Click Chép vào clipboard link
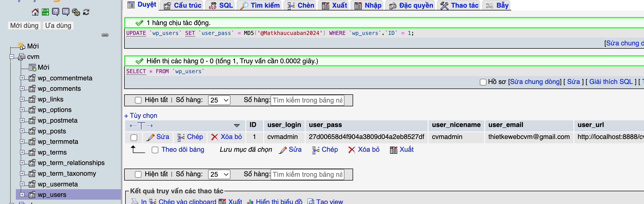Screen dimensions: 644x204 (187, 202)
